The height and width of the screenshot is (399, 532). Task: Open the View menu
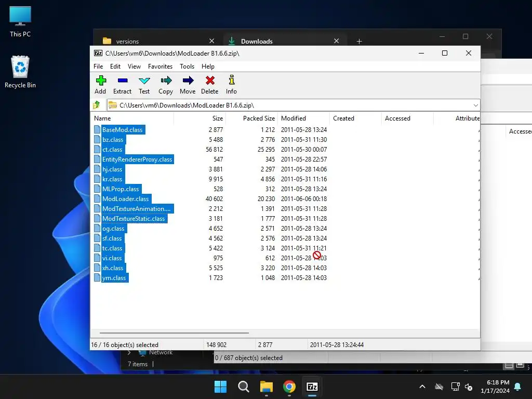coord(135,66)
